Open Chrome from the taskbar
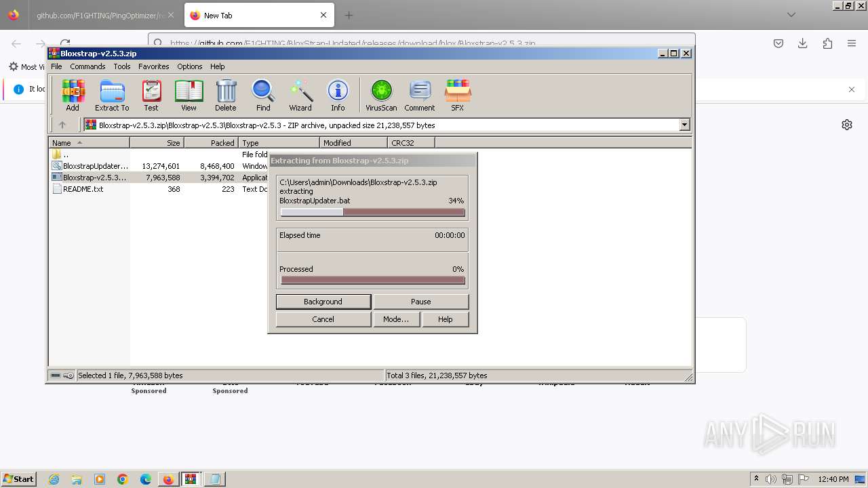The width and height of the screenshot is (868, 488). 123,479
